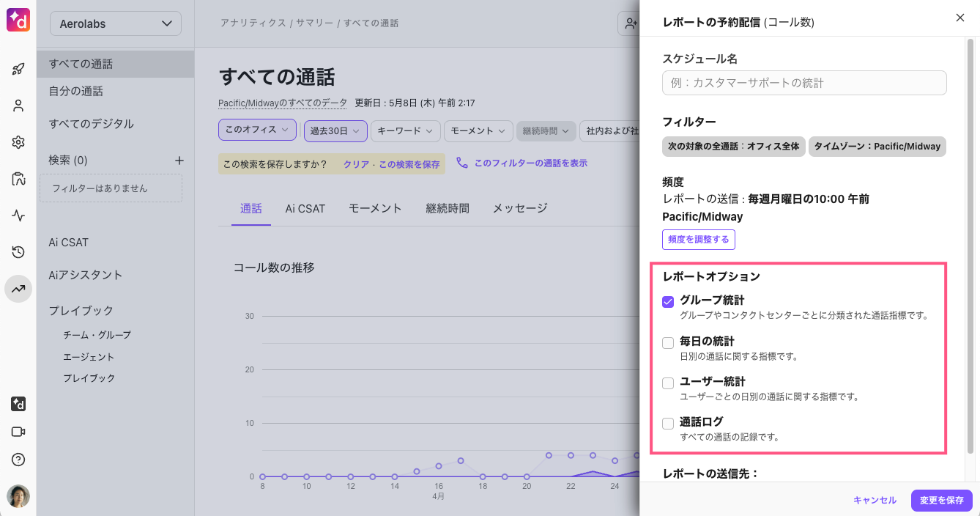
Task: Open the Aerolabs office dropdown
Action: coord(116,23)
